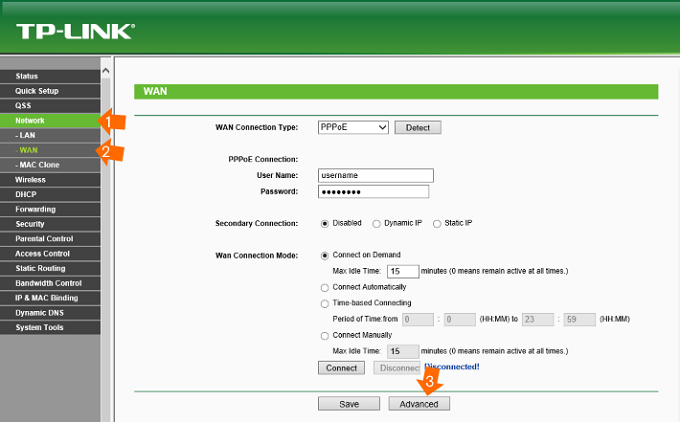This screenshot has width=680, height=422.
Task: Expand the System Tools menu
Action: (x=39, y=327)
